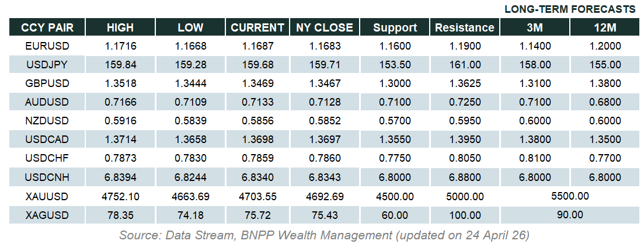This screenshot has height=244, width=644.
Task: Select the HIGH column header
Action: [120, 27]
